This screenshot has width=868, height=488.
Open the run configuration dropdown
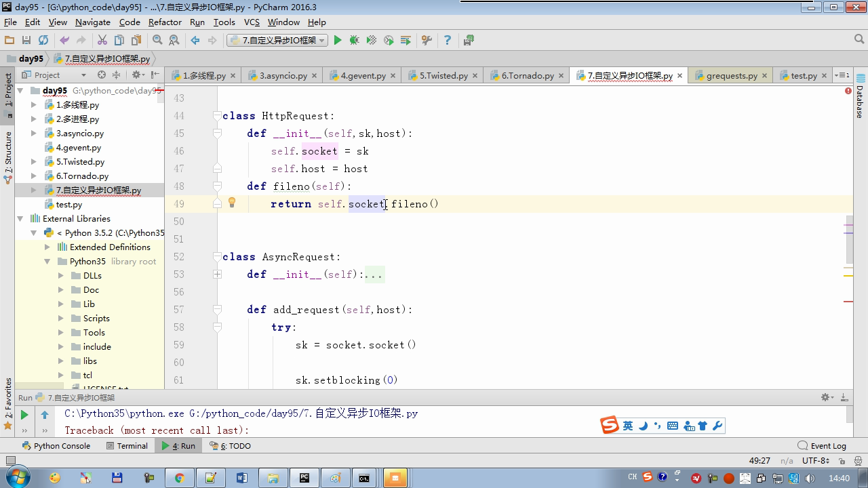click(277, 41)
